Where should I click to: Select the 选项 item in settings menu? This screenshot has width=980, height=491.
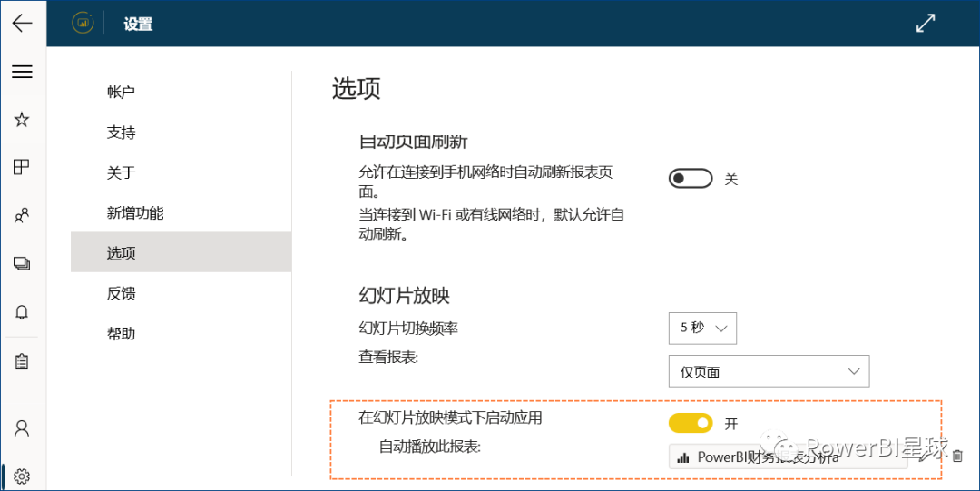coord(181,252)
